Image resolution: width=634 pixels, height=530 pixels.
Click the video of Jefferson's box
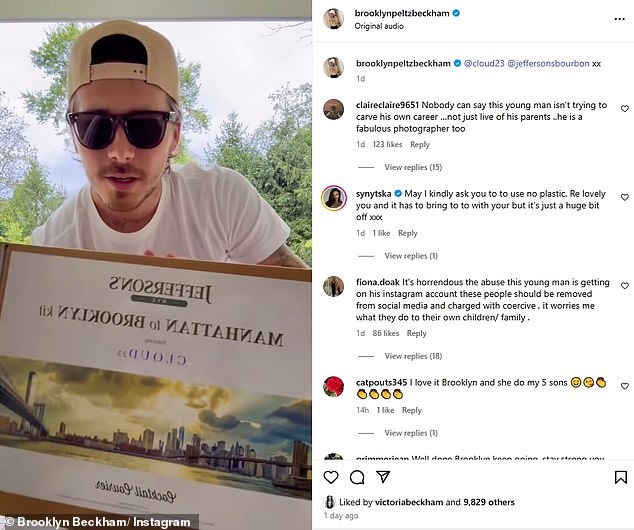[x=156, y=265]
